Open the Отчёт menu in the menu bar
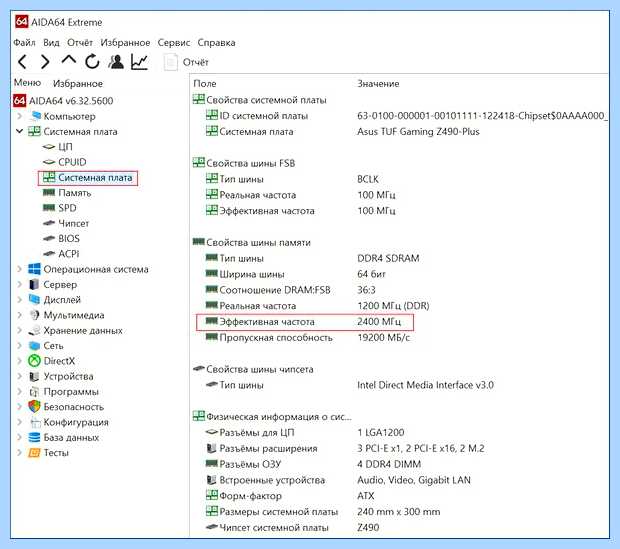The image size is (620, 549). tap(80, 43)
